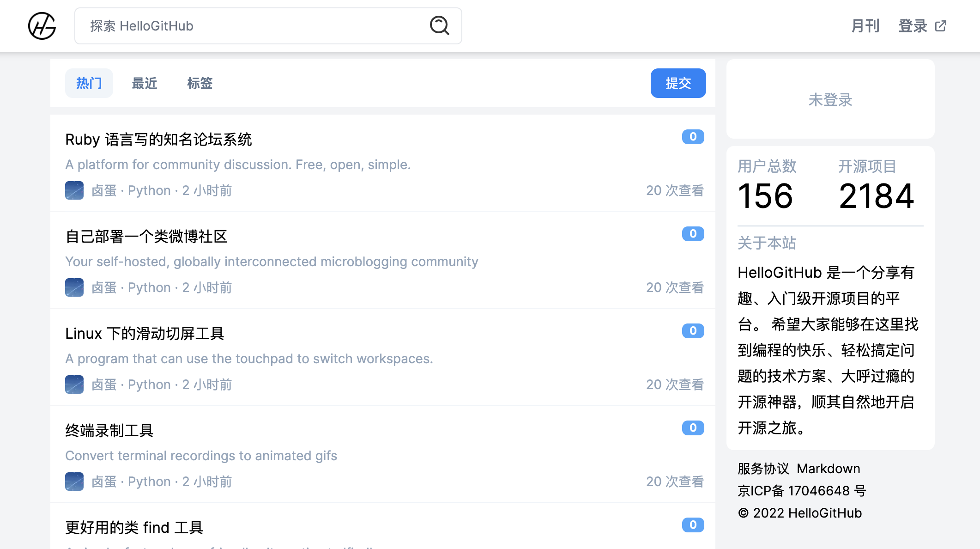
Task: Click vote count badge on 终端录制工具 post
Action: [693, 428]
